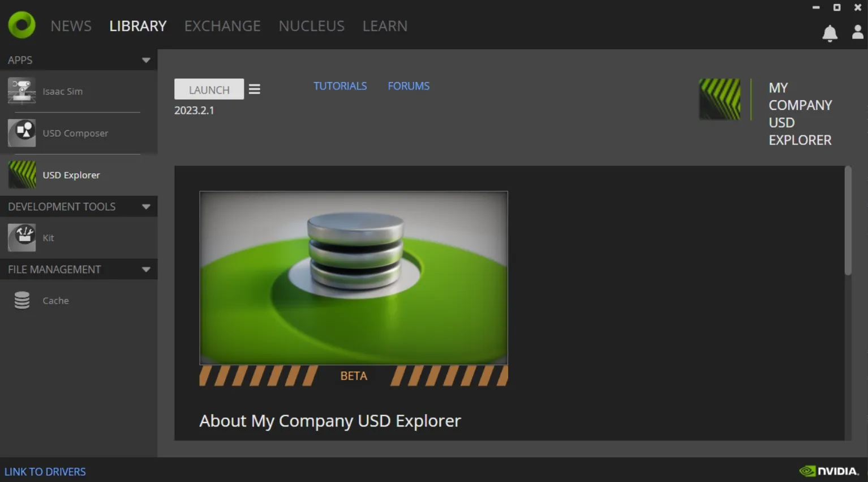Screen dimensions: 868x482
Task: Open the TUTORIALS link
Action: 340,86
